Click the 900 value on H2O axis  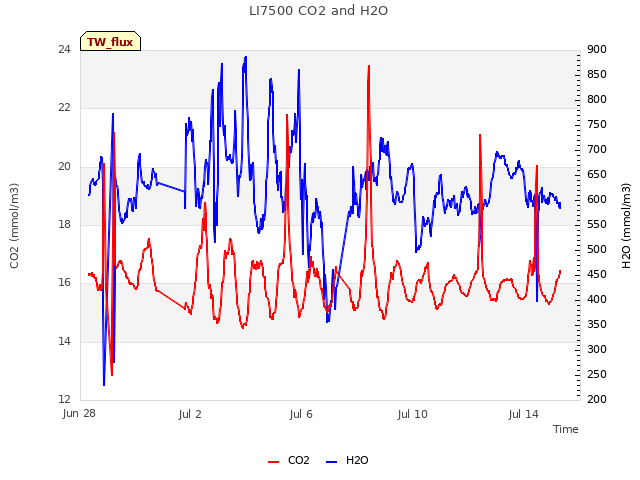597,49
